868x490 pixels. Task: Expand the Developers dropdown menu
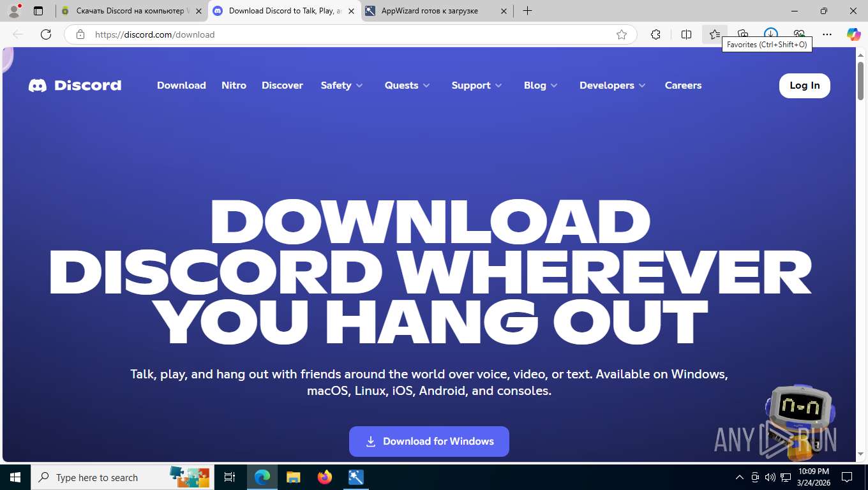(613, 85)
